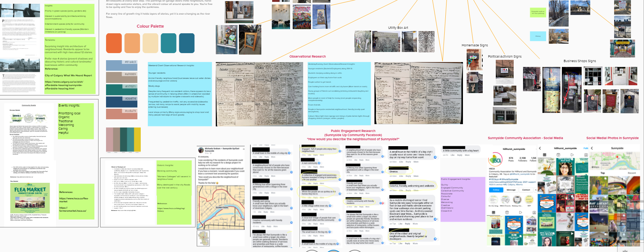The width and height of the screenshot is (644, 252).
Task: Select 'Sunnyside Community Association - Social Media' heading
Action: [525, 138]
